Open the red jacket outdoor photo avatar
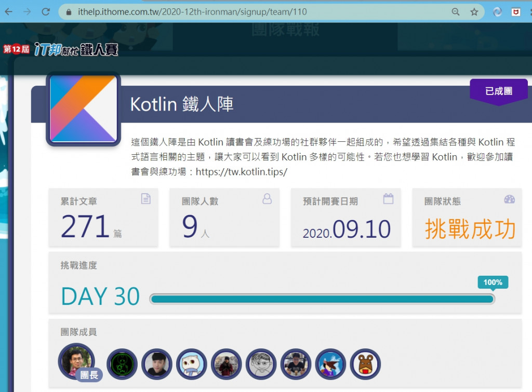 [227, 364]
